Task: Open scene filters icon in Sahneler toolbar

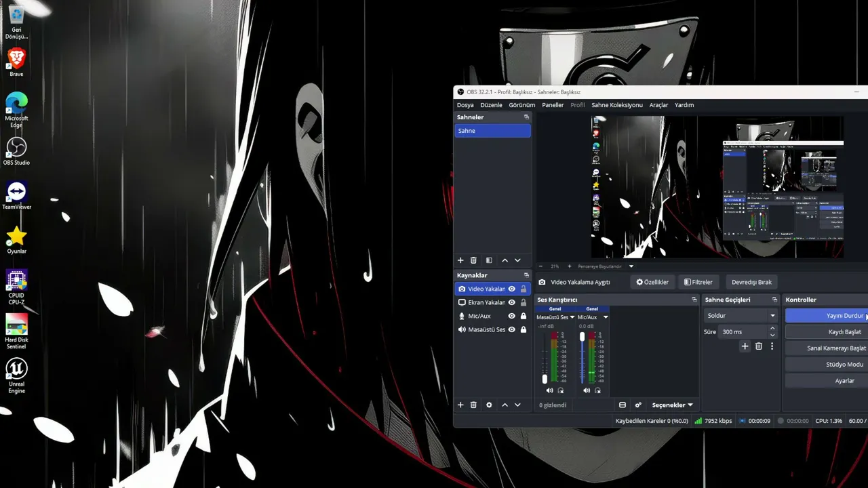Action: (489, 260)
